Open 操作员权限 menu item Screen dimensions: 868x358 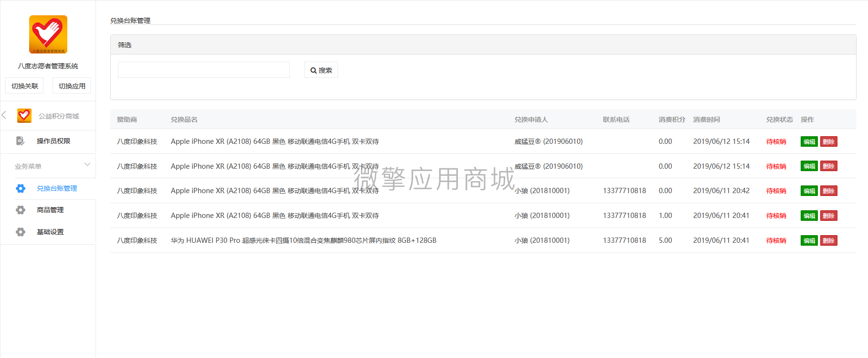pyautogui.click(x=53, y=141)
